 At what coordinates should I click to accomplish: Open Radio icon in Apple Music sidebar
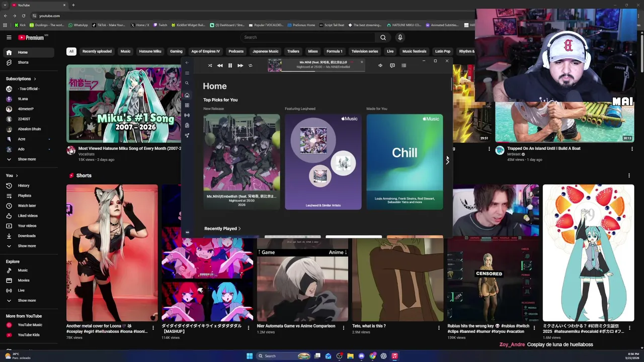(x=187, y=115)
